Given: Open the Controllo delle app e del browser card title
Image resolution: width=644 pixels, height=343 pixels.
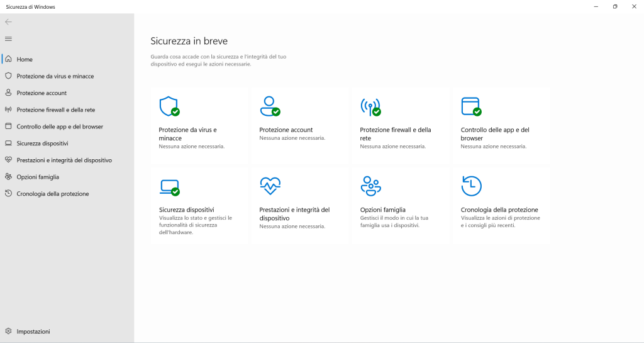Looking at the screenshot, I should pos(495,134).
